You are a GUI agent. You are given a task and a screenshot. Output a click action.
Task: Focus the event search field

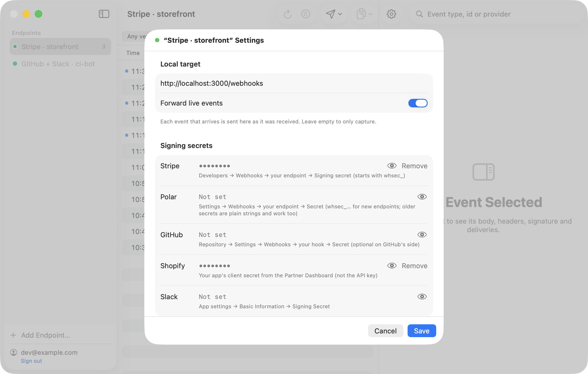497,14
